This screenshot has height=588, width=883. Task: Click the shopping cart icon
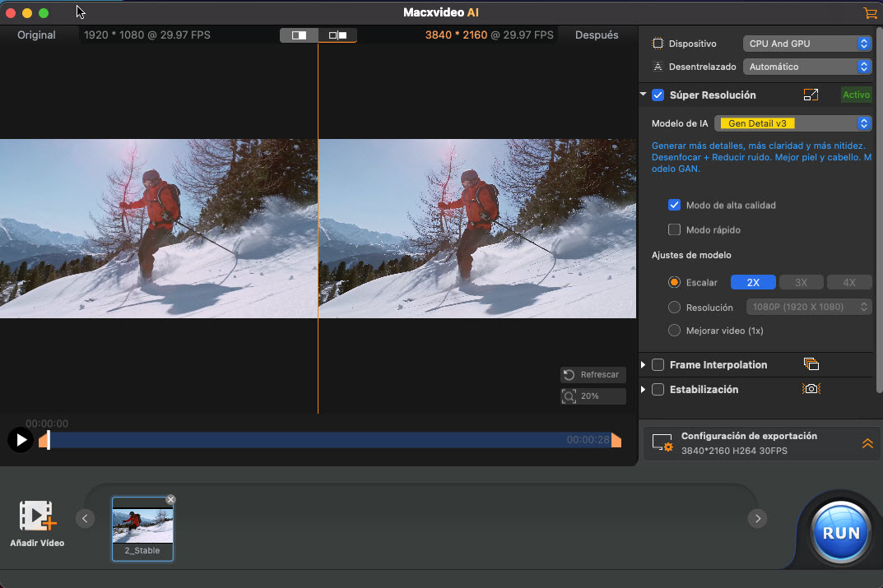(x=869, y=13)
